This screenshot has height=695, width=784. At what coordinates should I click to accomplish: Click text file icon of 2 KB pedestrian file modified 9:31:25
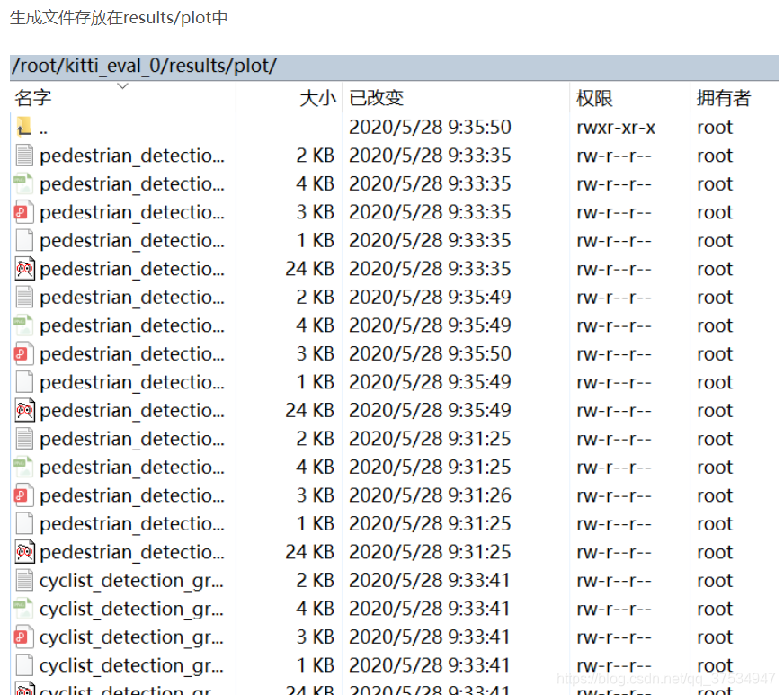(x=24, y=439)
